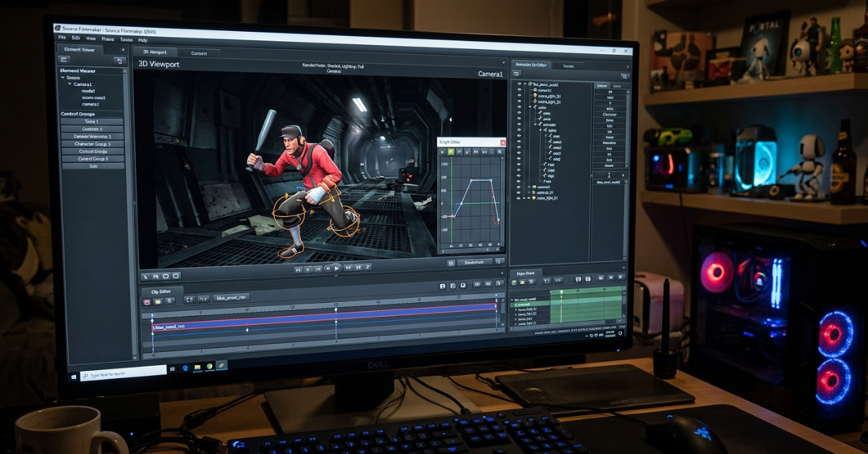Open the Clip Editor panel's corner arrow menu
Viewport: 868px width, 454px height.
(502, 273)
